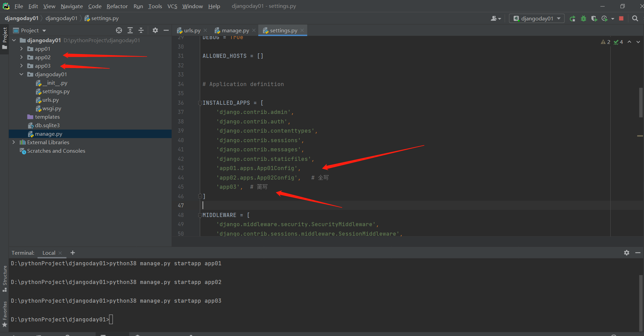Click the terminal command prompt input
Screen dimensions: 644x336
click(x=111, y=319)
